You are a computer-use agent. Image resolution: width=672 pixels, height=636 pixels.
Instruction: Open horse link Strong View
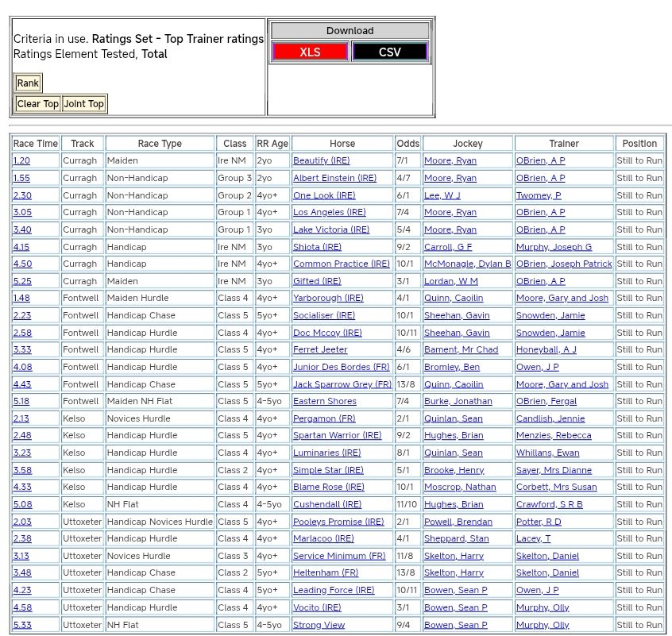point(319,625)
